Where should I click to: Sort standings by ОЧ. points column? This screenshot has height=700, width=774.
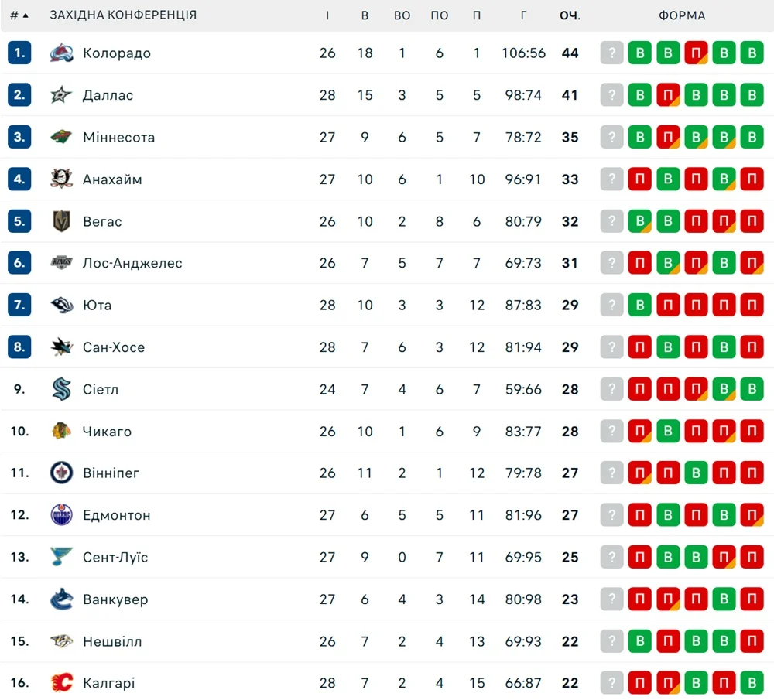pos(570,15)
